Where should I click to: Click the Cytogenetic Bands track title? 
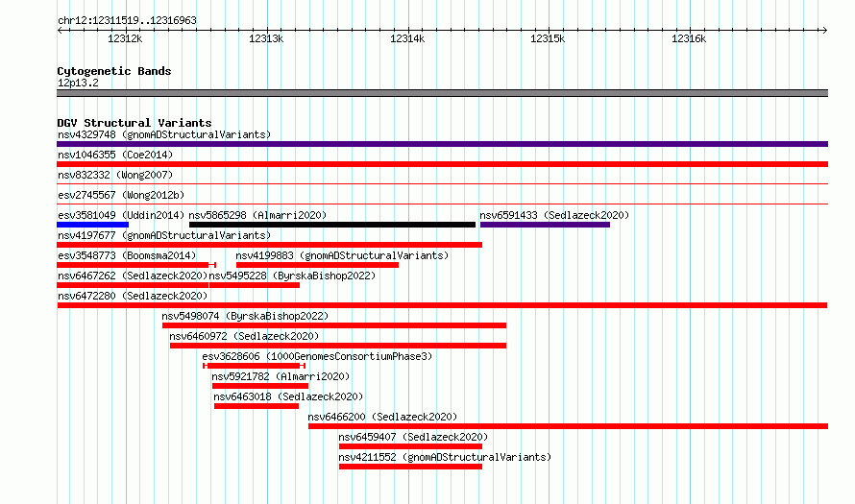(114, 71)
